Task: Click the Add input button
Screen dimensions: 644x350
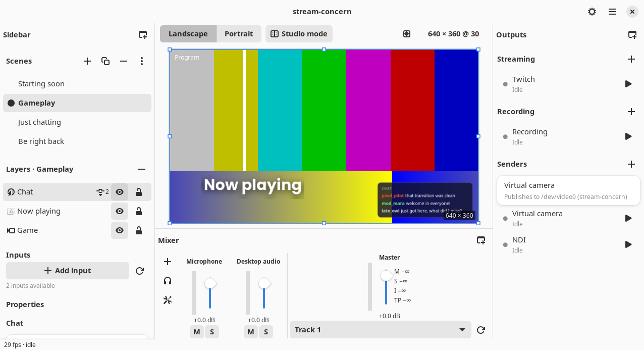Action: (68, 271)
